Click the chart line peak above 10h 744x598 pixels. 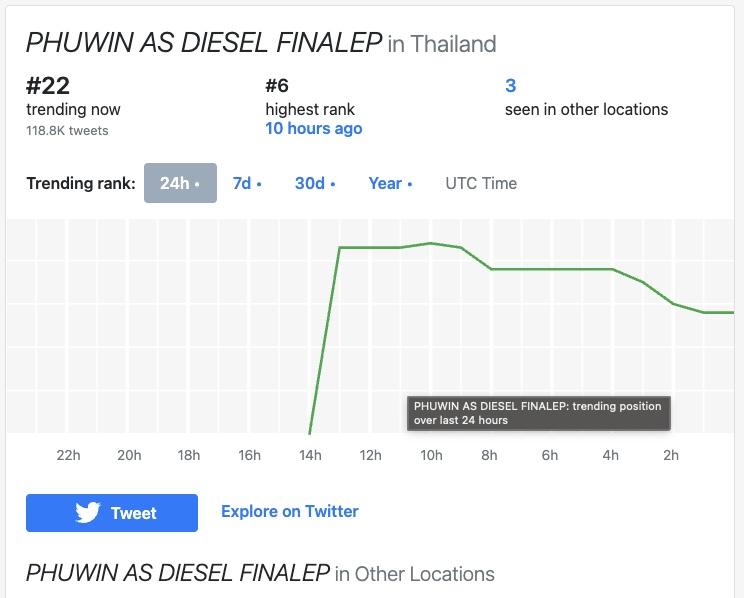pyautogui.click(x=430, y=243)
